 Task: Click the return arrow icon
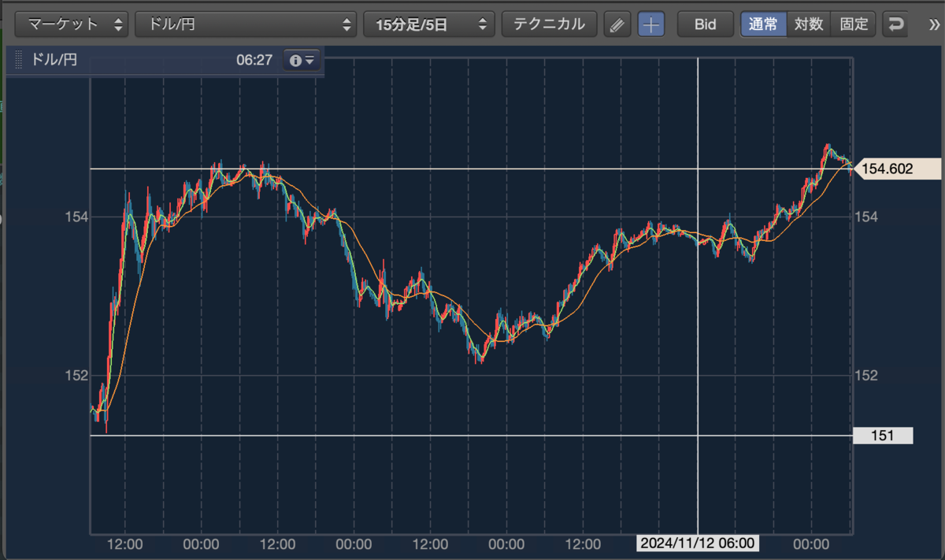[x=895, y=24]
